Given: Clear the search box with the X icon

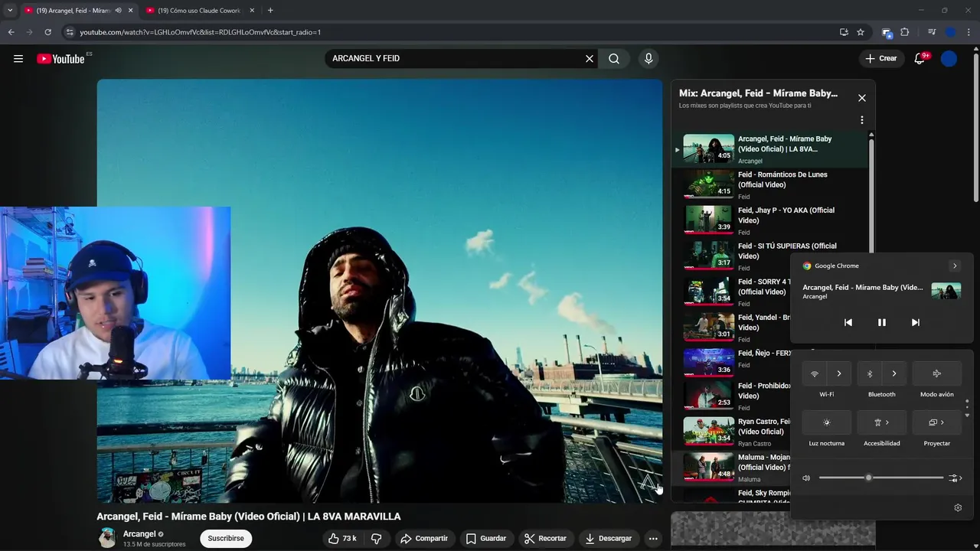Looking at the screenshot, I should [x=590, y=59].
